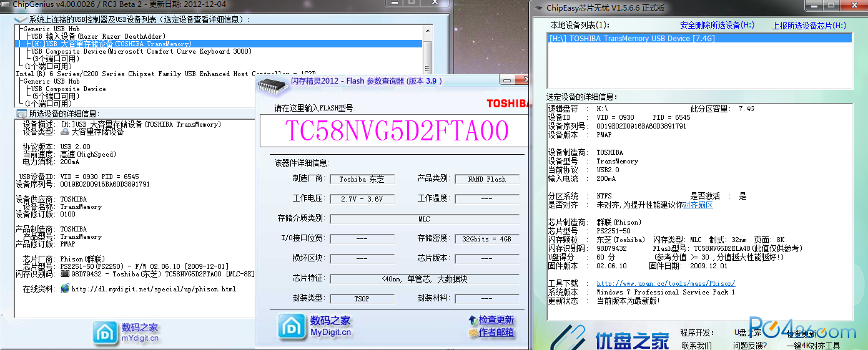The height and width of the screenshot is (350, 868).
Task: Select Intel 6 Series/C200 USB Enhanced Host Controller row
Action: tap(165, 74)
